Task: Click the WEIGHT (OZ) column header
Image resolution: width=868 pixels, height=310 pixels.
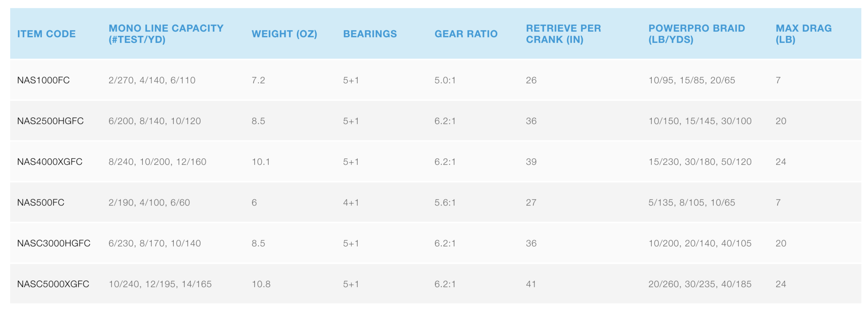Action: [284, 34]
